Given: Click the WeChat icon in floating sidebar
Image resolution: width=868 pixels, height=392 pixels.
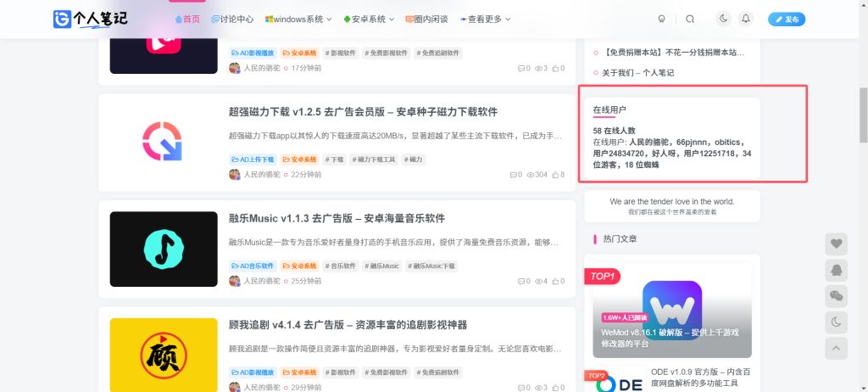Looking at the screenshot, I should pyautogui.click(x=836, y=296).
